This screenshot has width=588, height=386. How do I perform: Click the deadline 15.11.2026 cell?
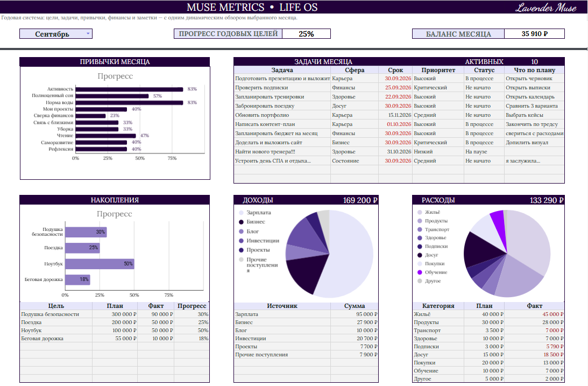click(x=395, y=115)
